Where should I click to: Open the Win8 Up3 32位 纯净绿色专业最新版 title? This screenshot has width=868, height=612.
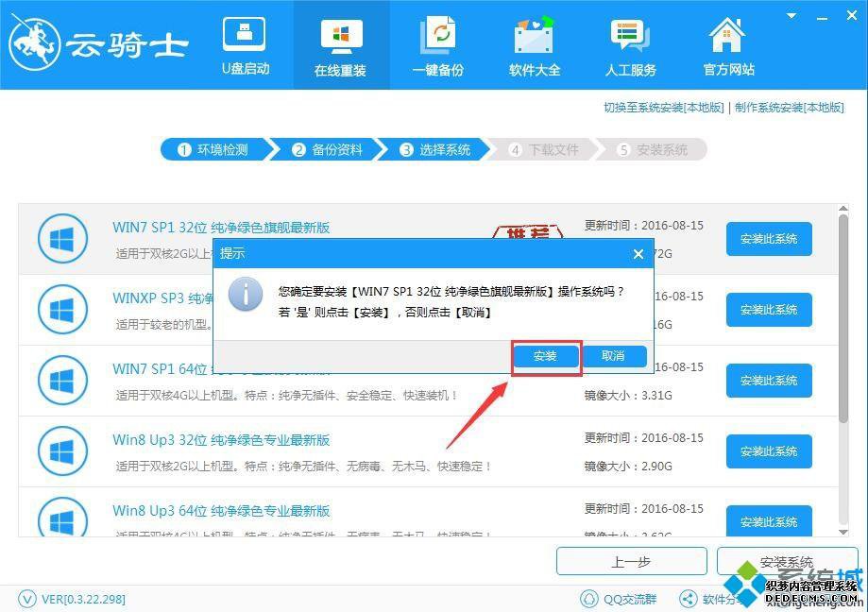tap(221, 440)
